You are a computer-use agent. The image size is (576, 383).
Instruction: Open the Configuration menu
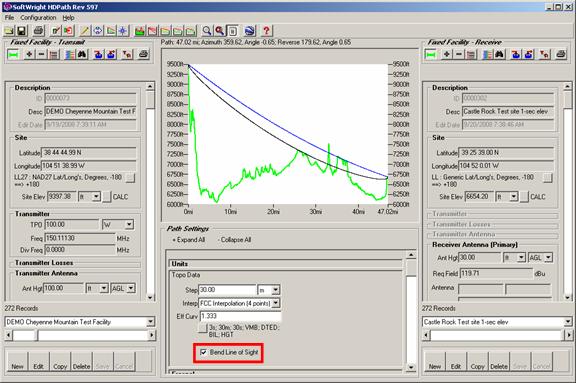tap(38, 17)
